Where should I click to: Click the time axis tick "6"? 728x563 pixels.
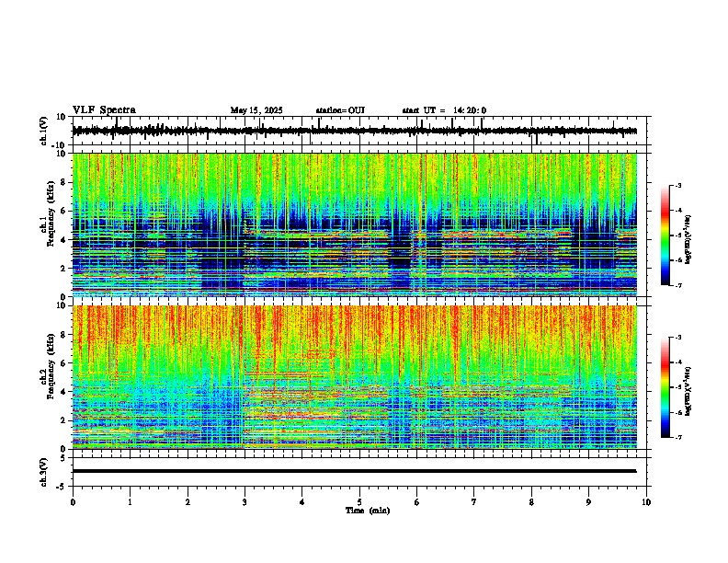(x=417, y=502)
